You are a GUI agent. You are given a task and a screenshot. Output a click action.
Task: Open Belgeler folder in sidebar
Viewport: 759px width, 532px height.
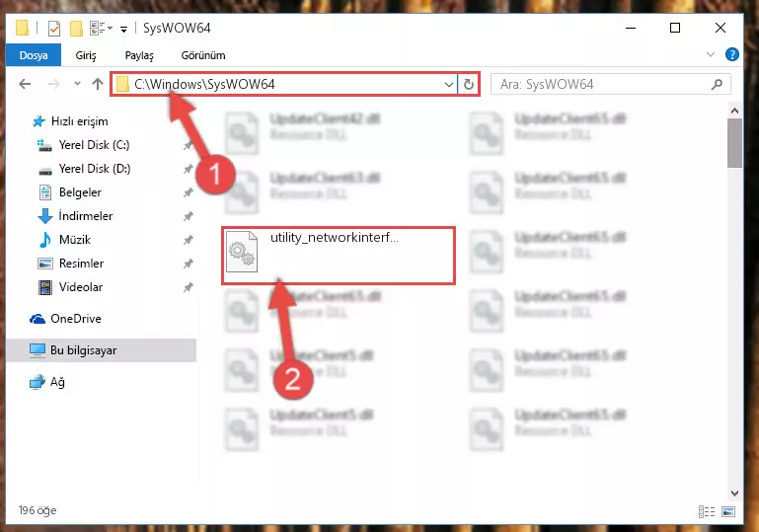[80, 192]
